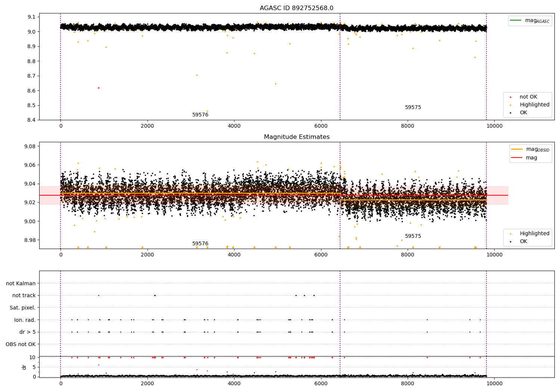Click the 'dr > 5' axis label

pos(28,332)
